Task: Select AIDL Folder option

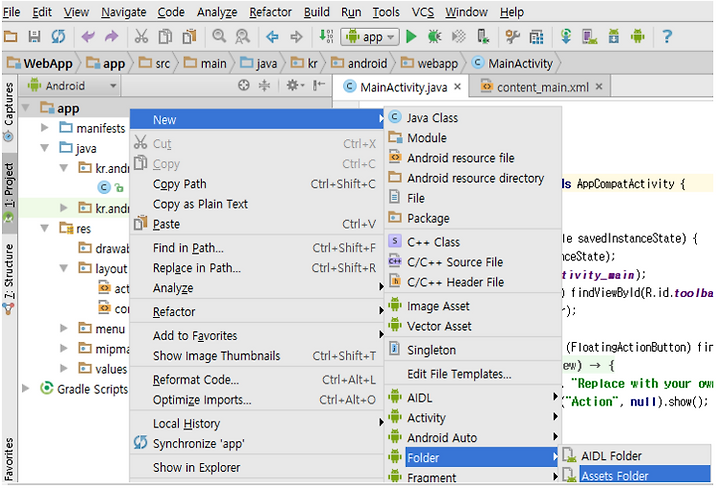Action: [x=636, y=455]
